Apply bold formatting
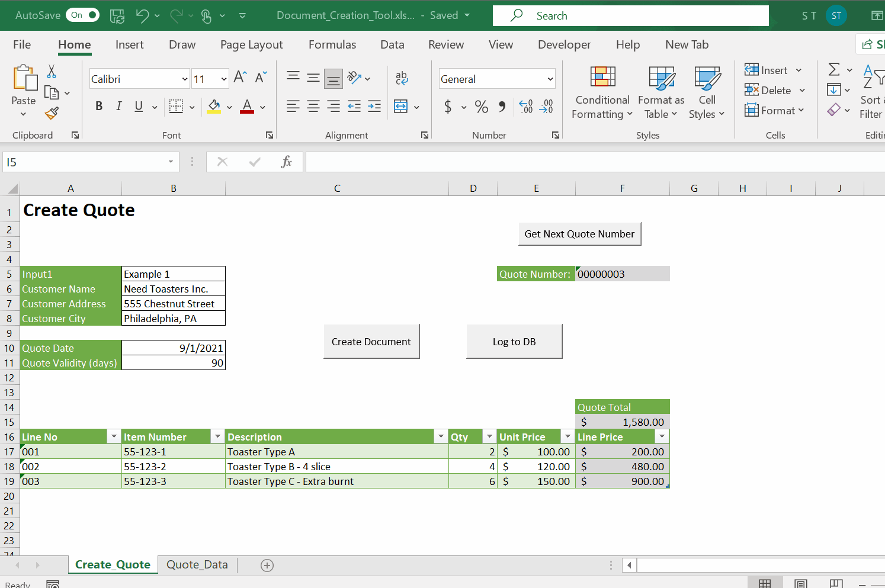This screenshot has height=588, width=885. tap(99, 106)
